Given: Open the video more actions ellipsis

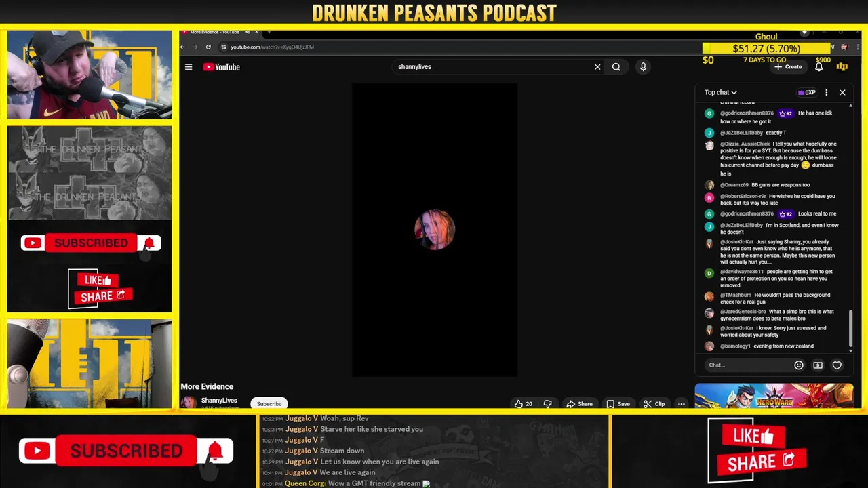Looking at the screenshot, I should click(x=682, y=404).
